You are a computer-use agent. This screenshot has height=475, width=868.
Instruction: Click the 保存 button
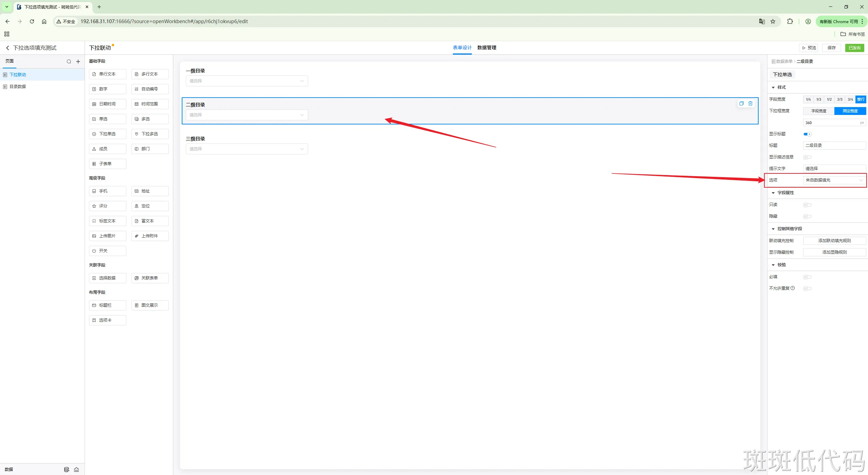tap(831, 48)
